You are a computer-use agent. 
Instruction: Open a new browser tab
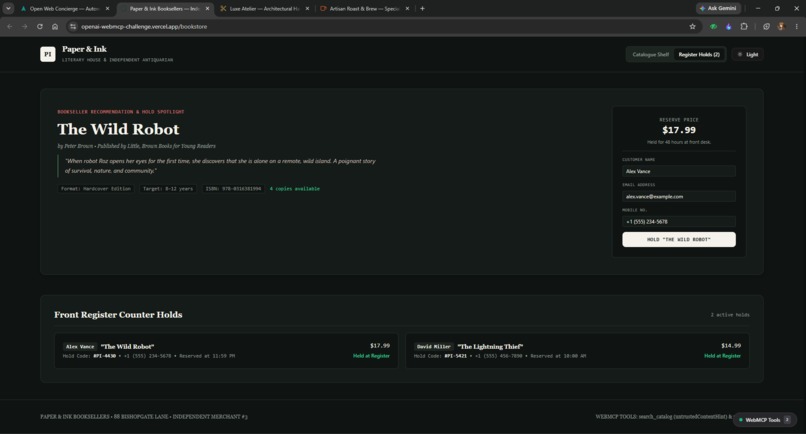click(423, 8)
